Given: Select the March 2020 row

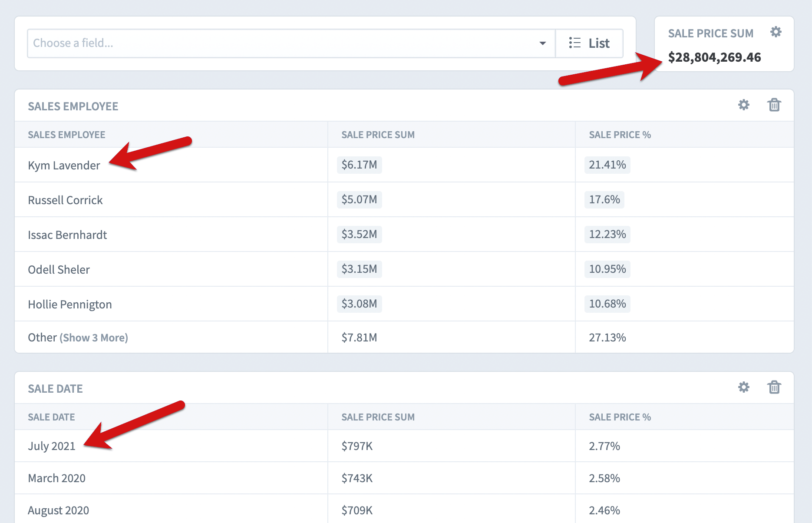Looking at the screenshot, I should click(x=404, y=478).
